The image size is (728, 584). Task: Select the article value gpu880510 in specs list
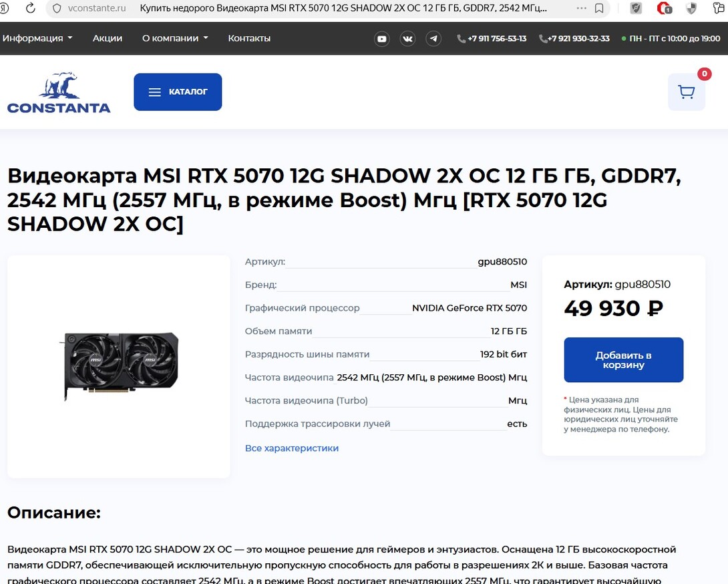click(502, 261)
